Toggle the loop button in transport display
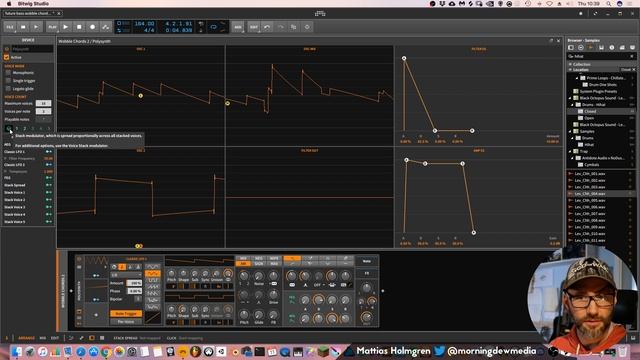The width and height of the screenshot is (640, 360). (x=213, y=27)
